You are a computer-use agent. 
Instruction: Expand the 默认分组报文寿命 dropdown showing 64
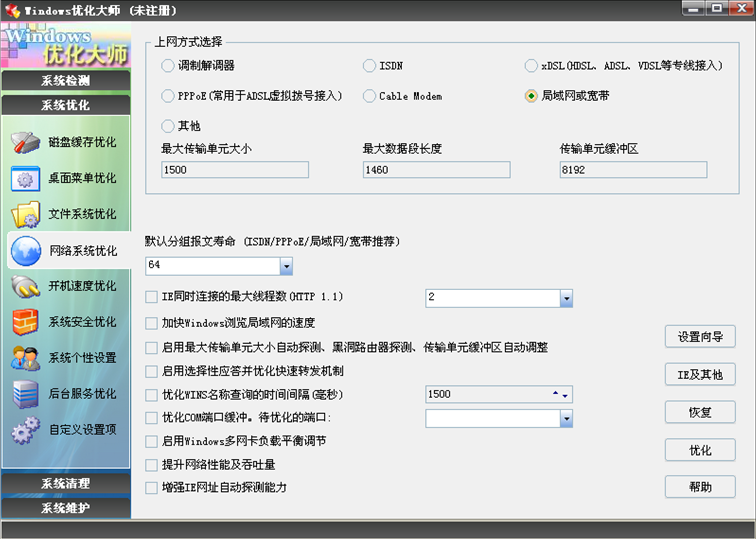[286, 266]
